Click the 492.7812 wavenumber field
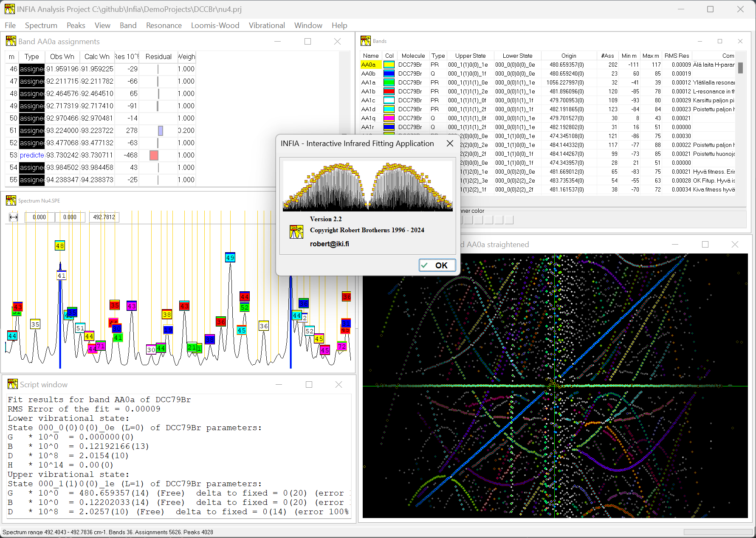Image resolution: width=756 pixels, height=538 pixels. [104, 217]
